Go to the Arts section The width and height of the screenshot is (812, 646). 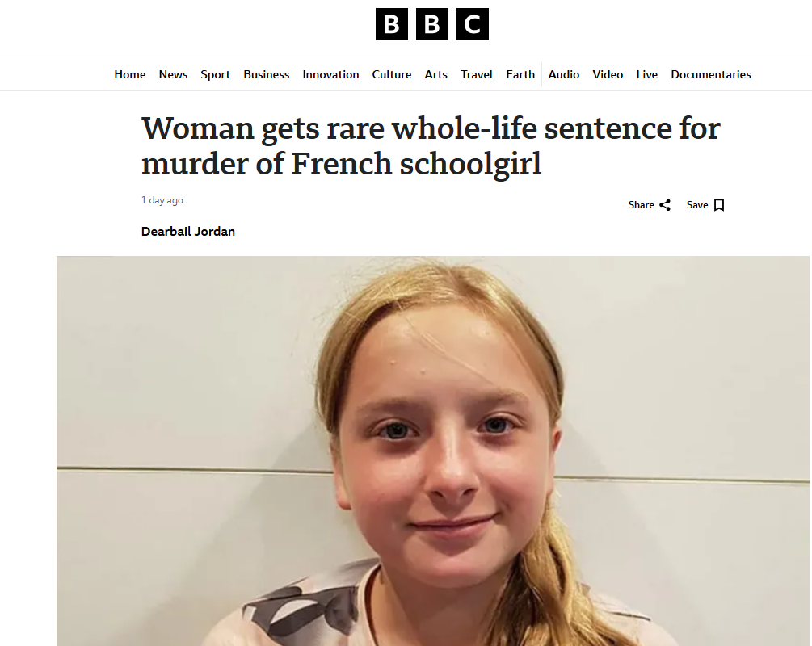[x=435, y=74]
